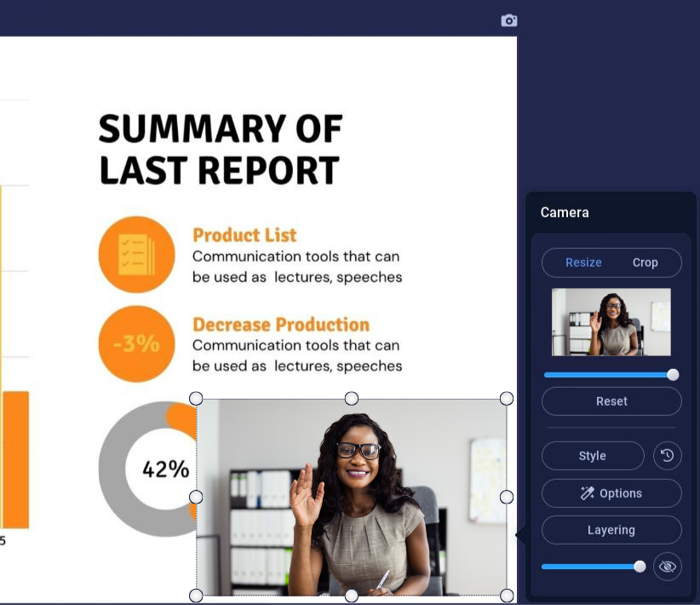Toggle camera visibility with the crossed-eye icon
Screen dimensions: 700x605
pyautogui.click(x=667, y=567)
